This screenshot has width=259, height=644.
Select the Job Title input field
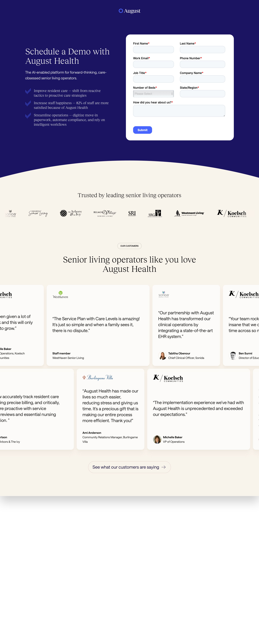click(x=153, y=79)
